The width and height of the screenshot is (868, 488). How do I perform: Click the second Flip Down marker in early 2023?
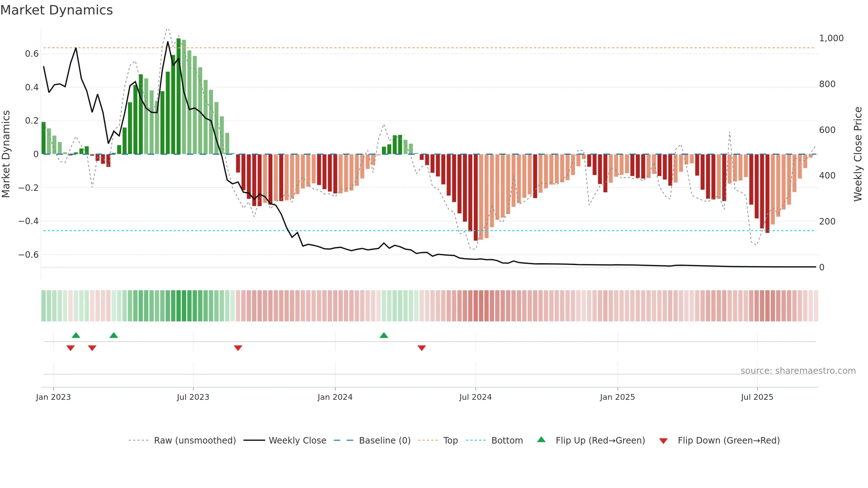(92, 348)
